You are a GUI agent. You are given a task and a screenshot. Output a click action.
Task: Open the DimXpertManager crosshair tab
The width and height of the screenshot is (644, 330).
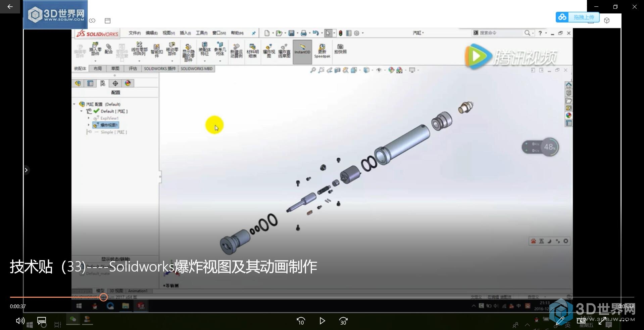point(115,83)
